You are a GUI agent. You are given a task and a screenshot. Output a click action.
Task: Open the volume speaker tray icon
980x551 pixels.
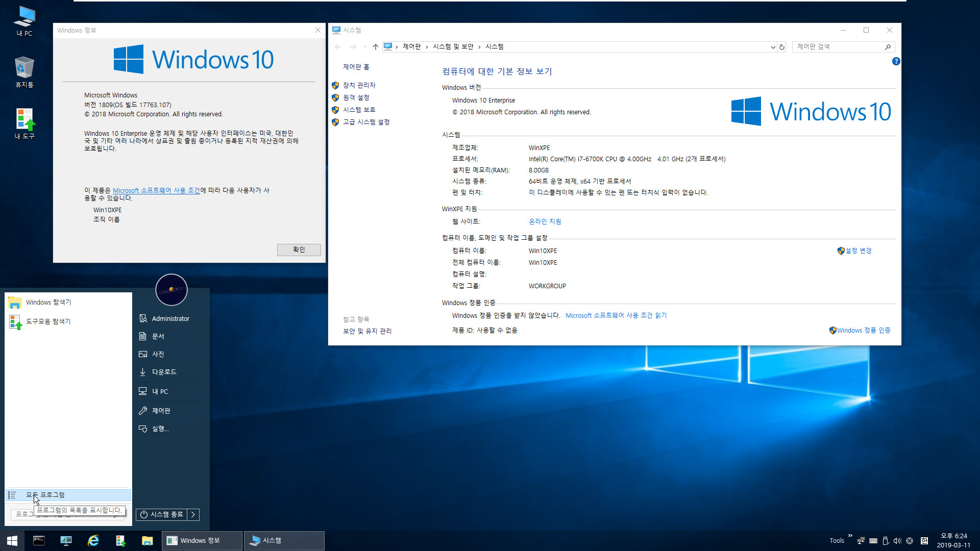897,541
